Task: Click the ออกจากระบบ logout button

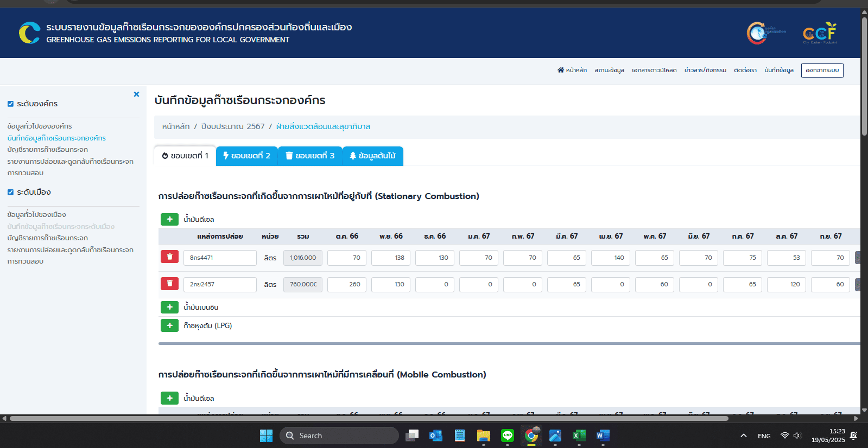Action: (x=822, y=71)
